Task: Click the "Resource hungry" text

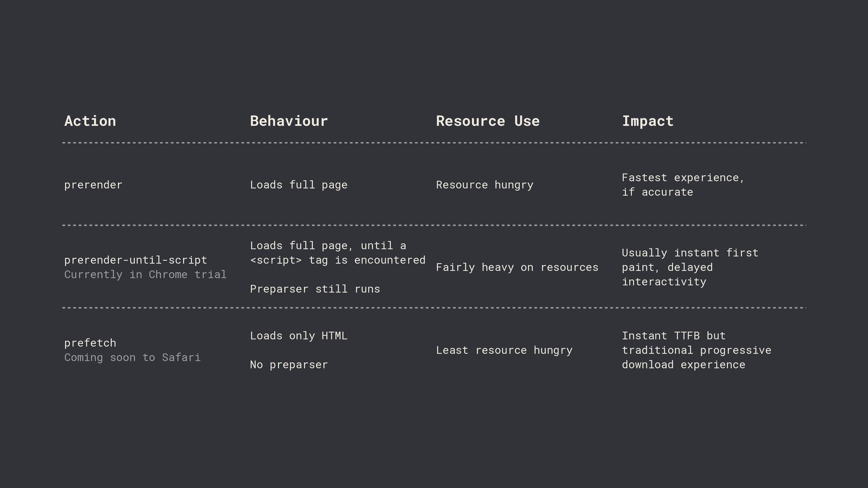Action: (x=484, y=185)
